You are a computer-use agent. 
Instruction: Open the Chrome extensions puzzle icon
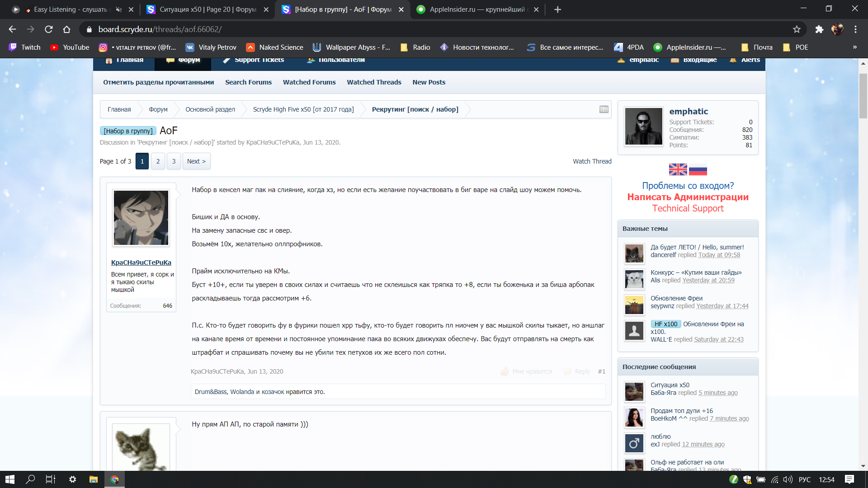pos(819,29)
